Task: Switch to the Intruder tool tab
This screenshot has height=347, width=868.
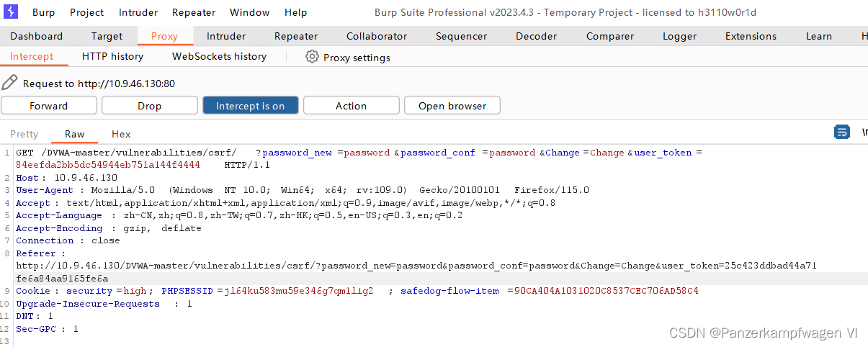Action: pyautogui.click(x=226, y=36)
